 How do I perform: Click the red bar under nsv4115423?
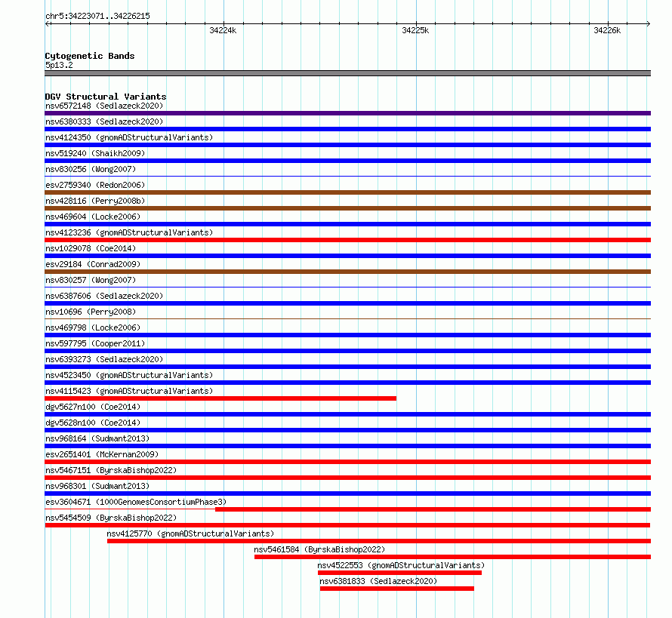tap(220, 398)
